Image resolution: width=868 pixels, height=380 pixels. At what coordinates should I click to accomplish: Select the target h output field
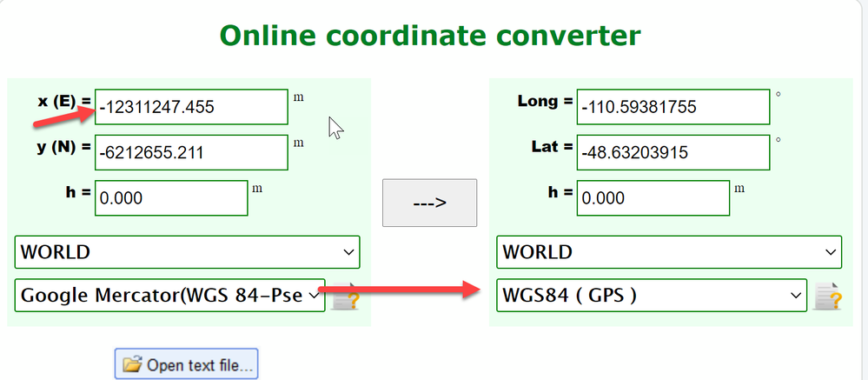[x=653, y=197]
